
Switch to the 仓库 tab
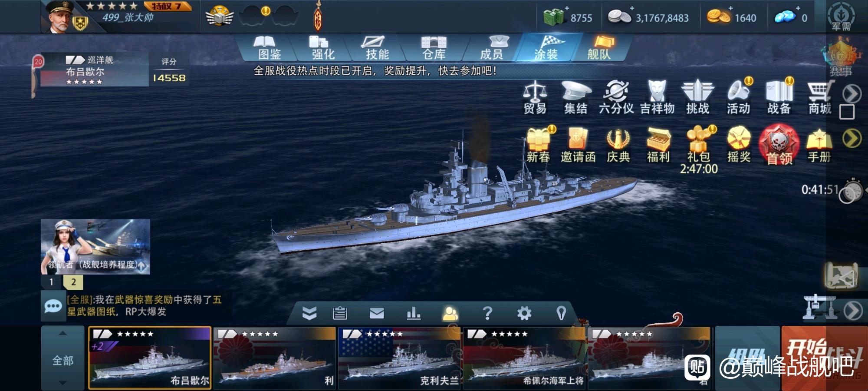pyautogui.click(x=434, y=48)
